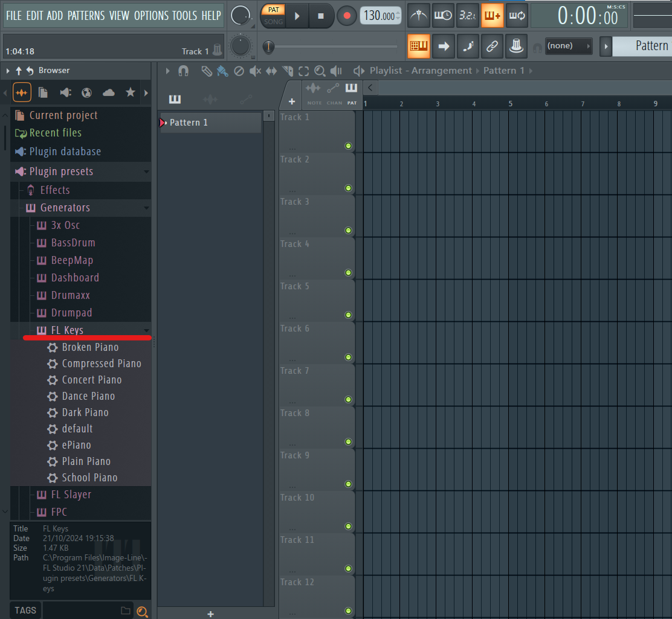Toggle the playlist magnet snap icon
Screen dimensions: 672x619
tap(184, 71)
